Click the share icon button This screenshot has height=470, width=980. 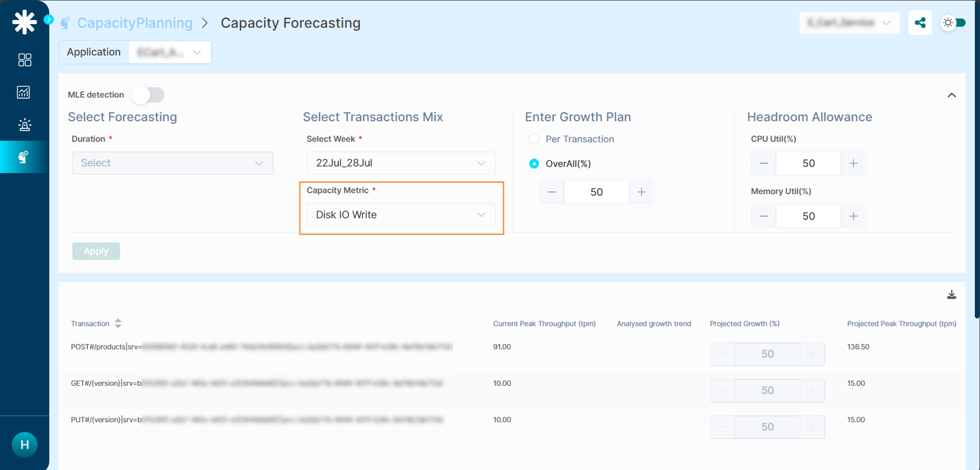pyautogui.click(x=920, y=23)
